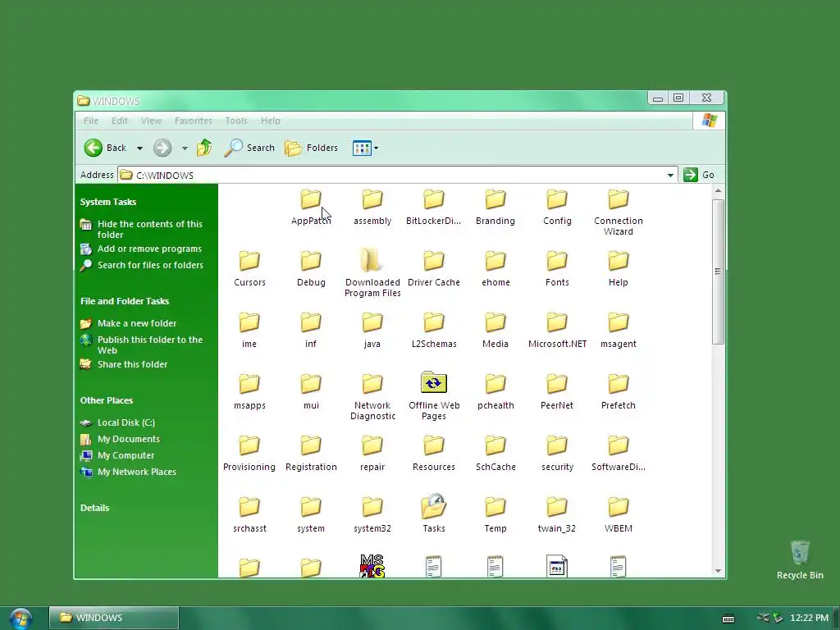Select the Connection Wizard folder
The height and width of the screenshot is (630, 840).
click(x=619, y=212)
